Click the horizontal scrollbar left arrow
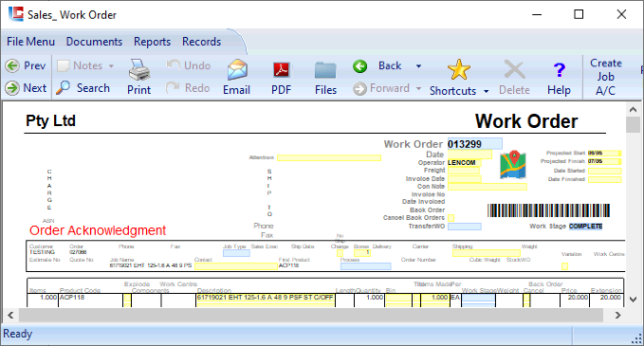The image size is (644, 346). [x=10, y=316]
